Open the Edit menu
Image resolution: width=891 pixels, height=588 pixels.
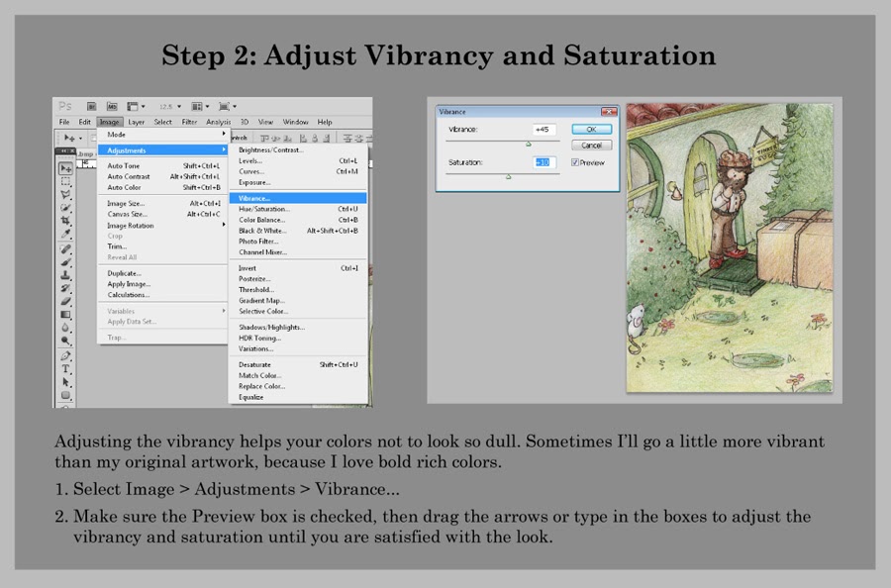tap(85, 122)
